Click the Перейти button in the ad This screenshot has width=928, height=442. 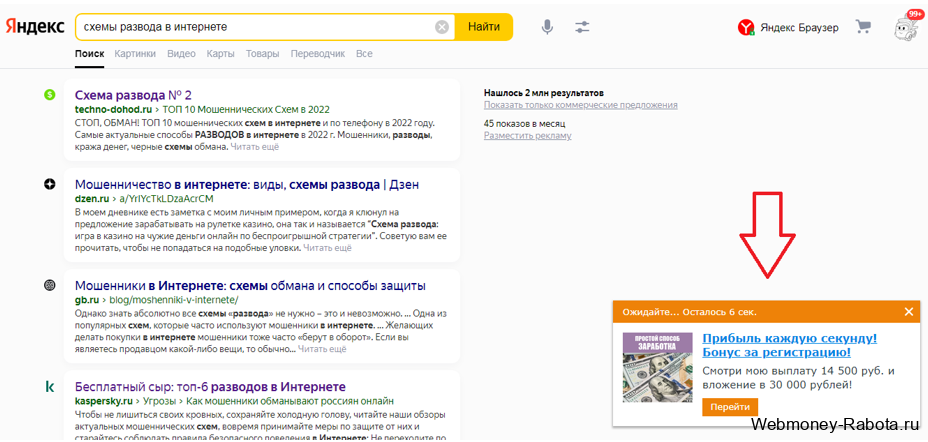[x=730, y=407]
